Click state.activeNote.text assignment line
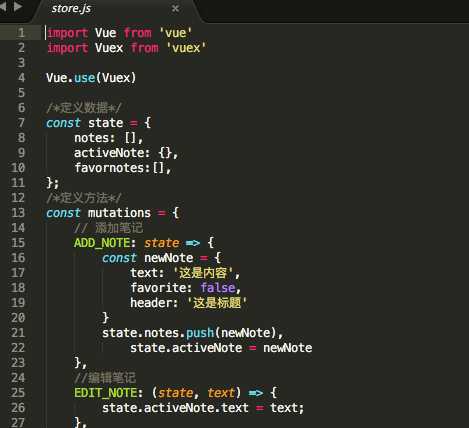Viewport: 469px width, 428px height. pos(203,408)
